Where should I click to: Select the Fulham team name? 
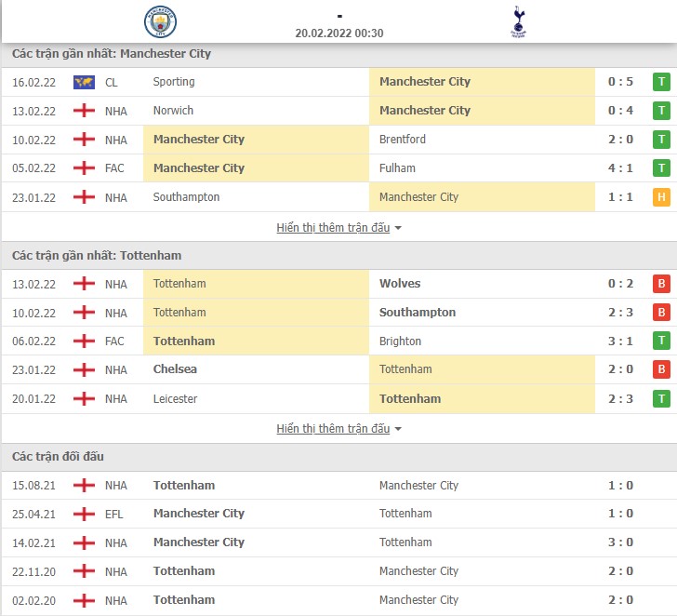point(397,168)
